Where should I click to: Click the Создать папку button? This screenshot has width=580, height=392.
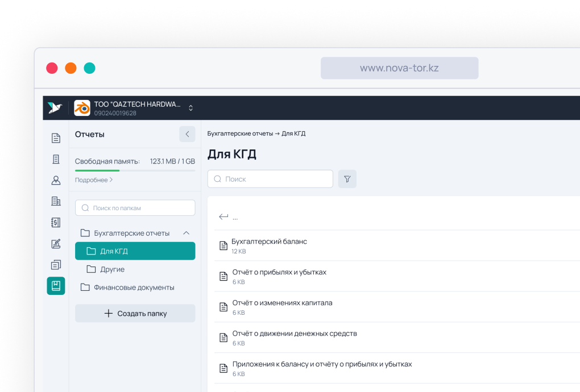click(135, 313)
